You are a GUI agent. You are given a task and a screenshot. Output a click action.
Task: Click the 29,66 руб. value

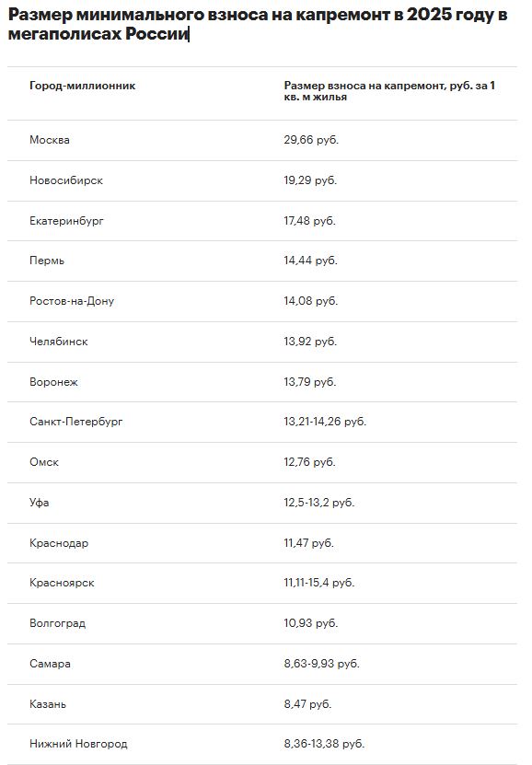311,140
